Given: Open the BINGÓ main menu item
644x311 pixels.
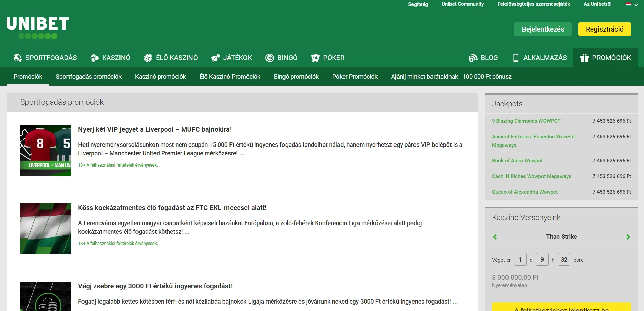Looking at the screenshot, I should tap(281, 58).
